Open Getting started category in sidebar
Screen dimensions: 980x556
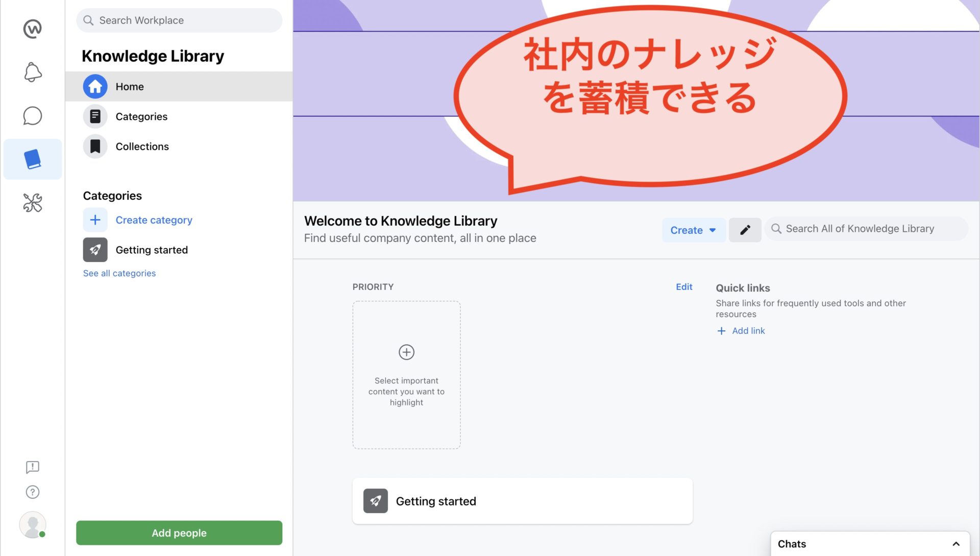[179, 250]
